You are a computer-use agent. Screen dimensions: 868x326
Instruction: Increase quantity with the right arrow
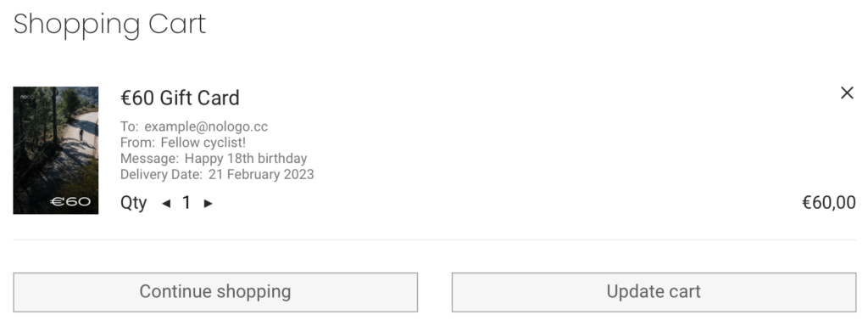[x=209, y=204]
